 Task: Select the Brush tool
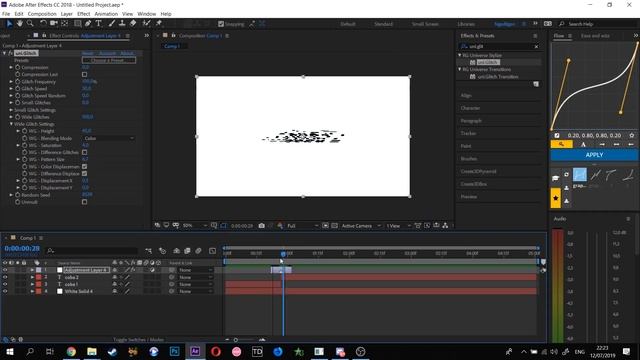(111, 24)
